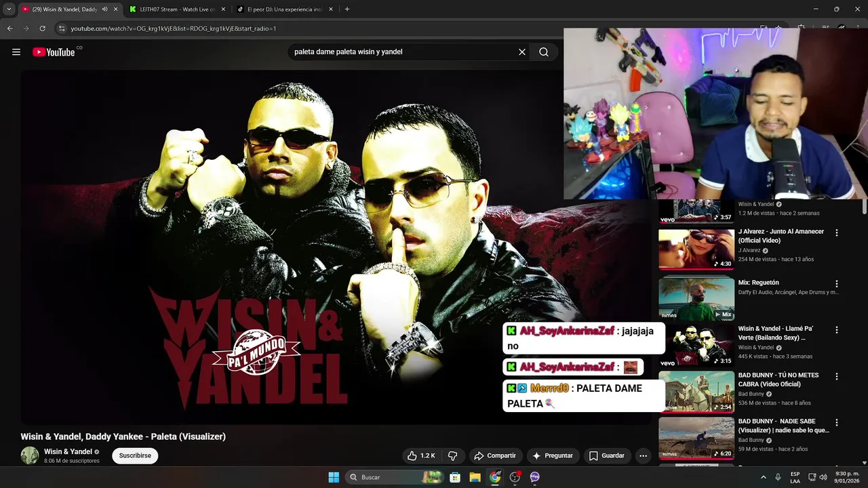Switch ESP LAA keyboard language

(x=795, y=477)
